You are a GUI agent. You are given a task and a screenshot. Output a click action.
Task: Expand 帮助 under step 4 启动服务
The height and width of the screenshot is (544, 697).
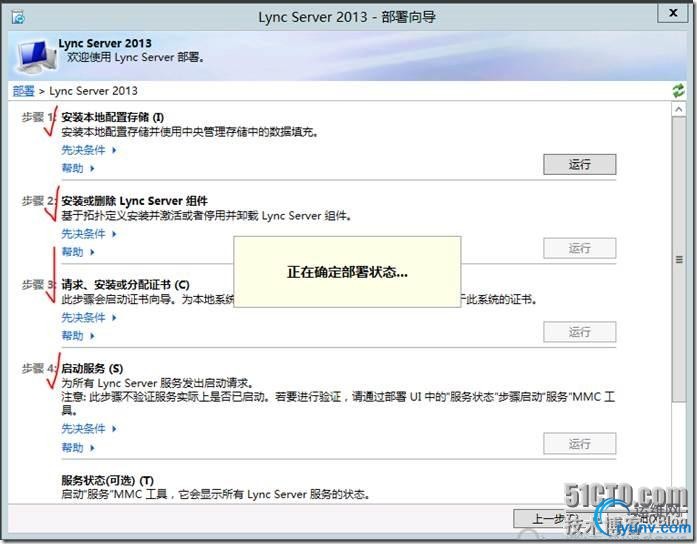tap(78, 447)
